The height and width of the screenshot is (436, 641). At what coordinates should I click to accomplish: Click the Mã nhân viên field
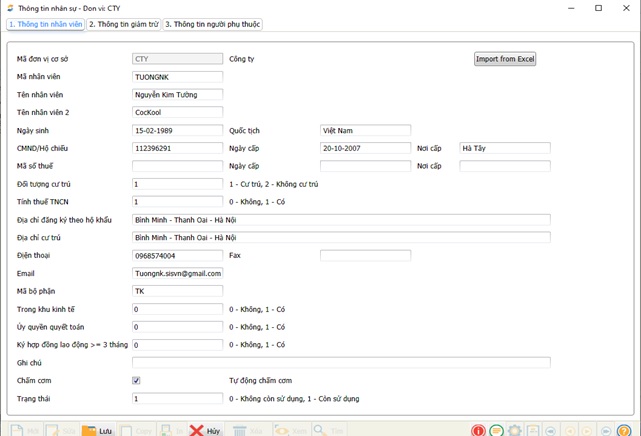pos(177,77)
